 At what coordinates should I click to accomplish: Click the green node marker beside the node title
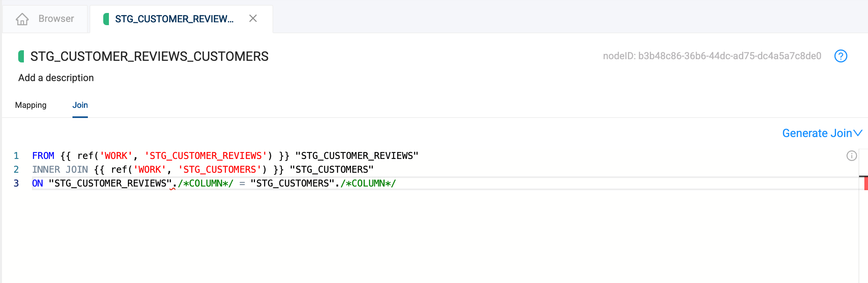[x=21, y=56]
